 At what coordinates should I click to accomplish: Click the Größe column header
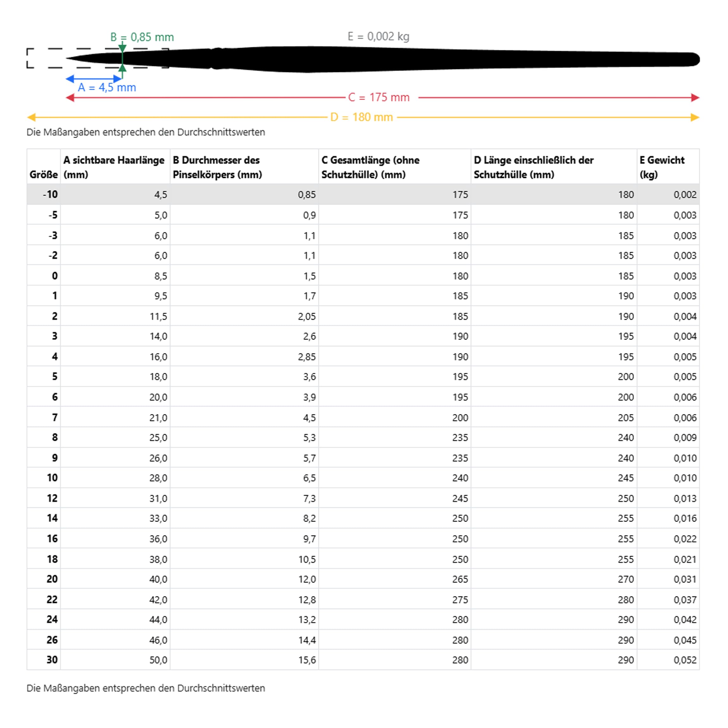(x=44, y=174)
